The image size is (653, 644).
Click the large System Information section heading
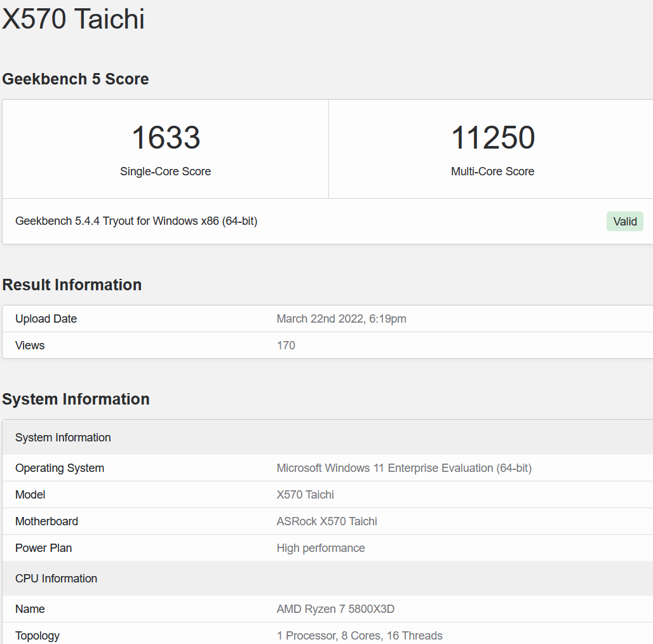(x=76, y=399)
